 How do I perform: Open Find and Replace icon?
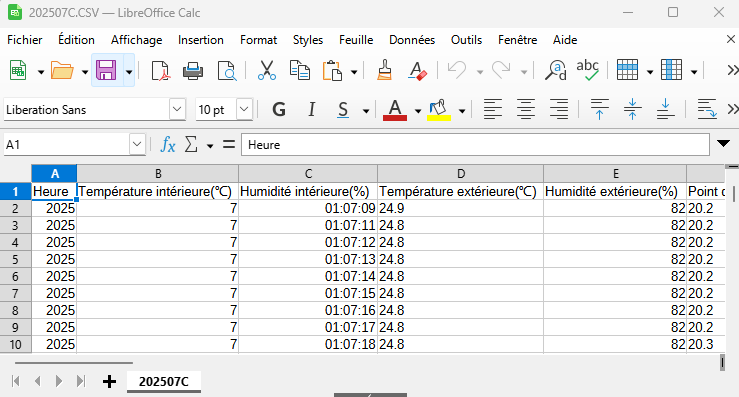click(556, 71)
